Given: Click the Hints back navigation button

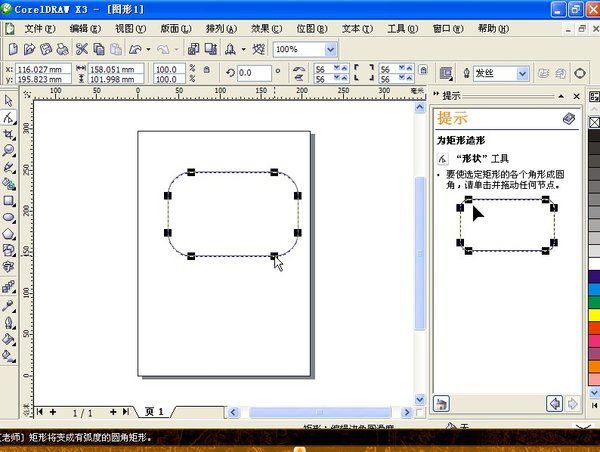Looking at the screenshot, I should point(554,403).
